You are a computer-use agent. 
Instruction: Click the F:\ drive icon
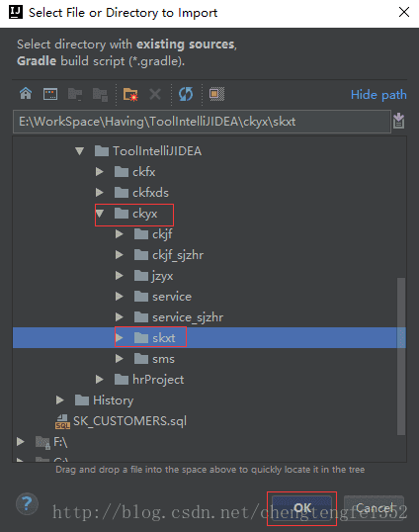43,442
